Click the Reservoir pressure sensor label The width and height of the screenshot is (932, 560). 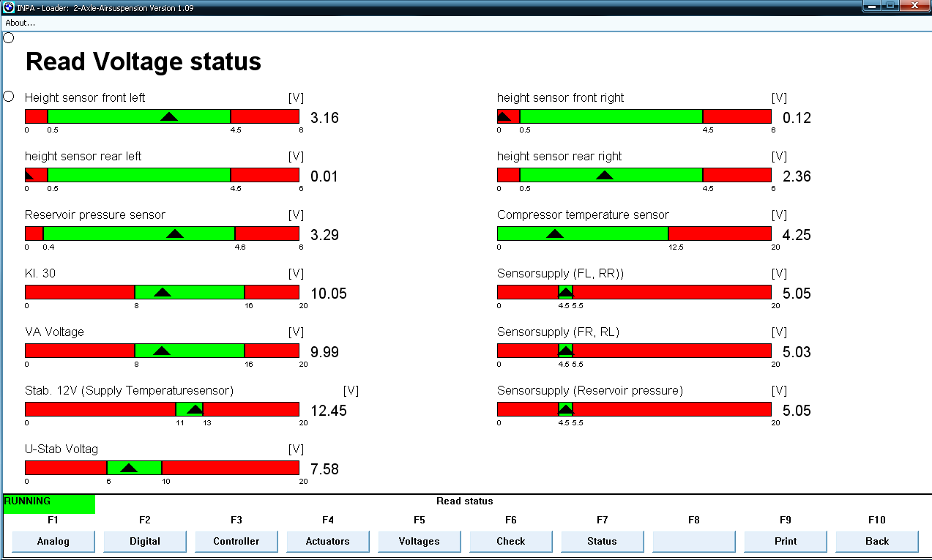pos(95,214)
